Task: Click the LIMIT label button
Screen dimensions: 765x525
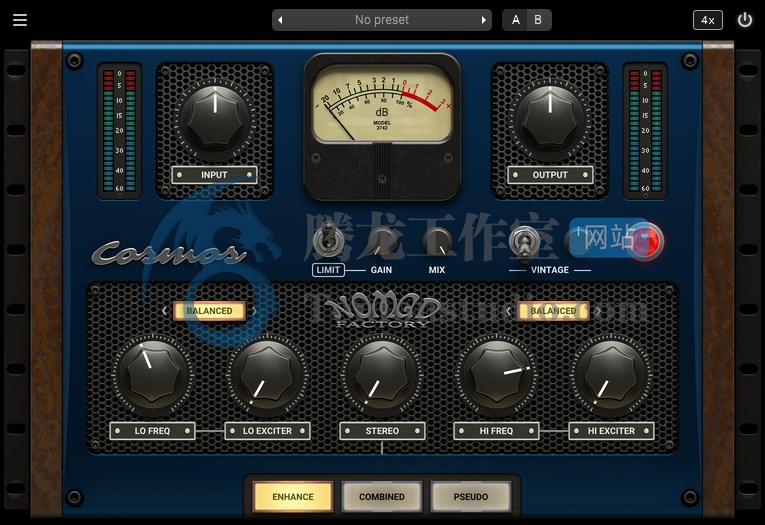Action: point(328,270)
